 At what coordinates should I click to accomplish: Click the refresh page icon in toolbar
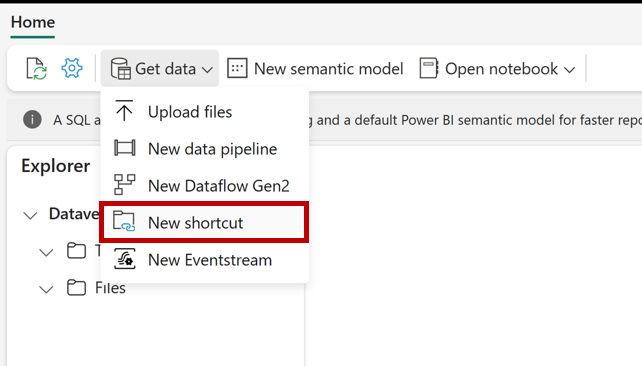pos(36,68)
